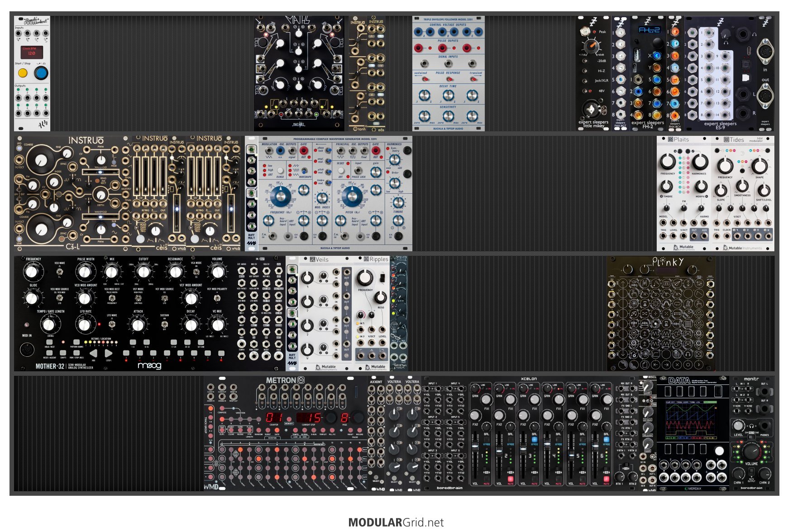Click the large Volume knob on monitr
793x532 pixels.
coord(751,451)
